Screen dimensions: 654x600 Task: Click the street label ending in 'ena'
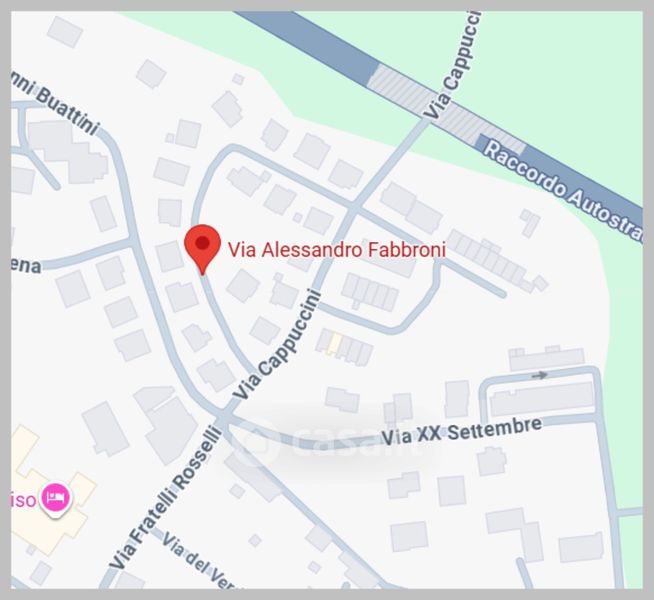26,266
